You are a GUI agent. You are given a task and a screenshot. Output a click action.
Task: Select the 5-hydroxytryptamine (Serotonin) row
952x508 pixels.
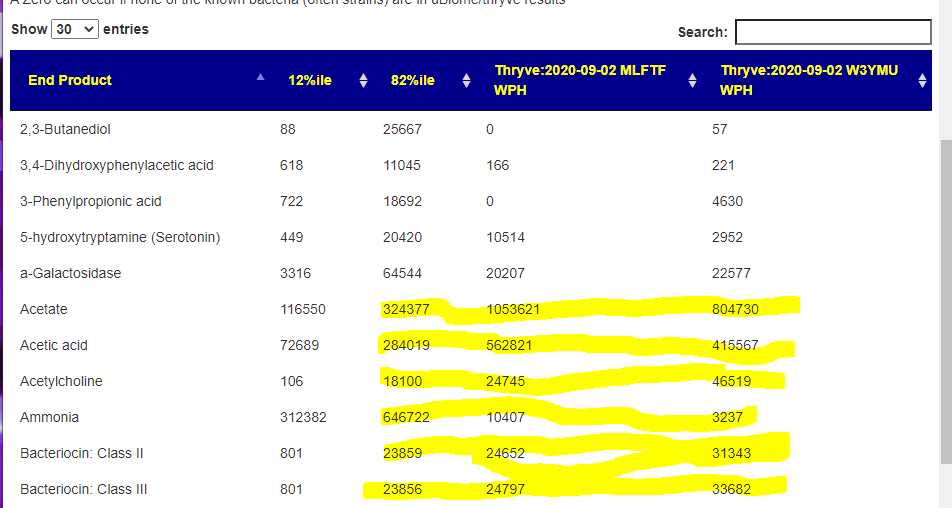tap(120, 237)
